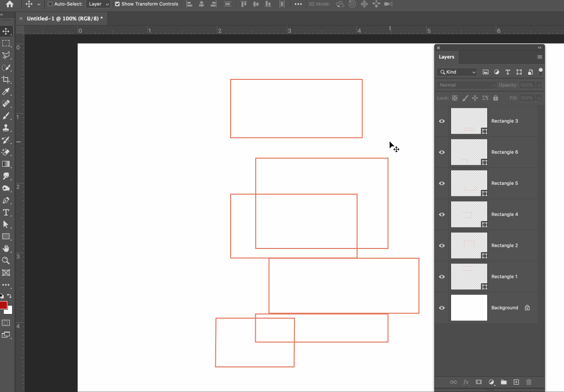The width and height of the screenshot is (564, 392).
Task: Open the align options three-dots menu
Action: click(298, 4)
